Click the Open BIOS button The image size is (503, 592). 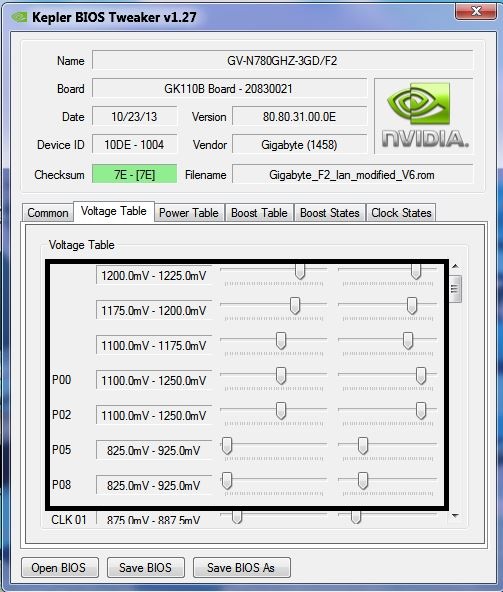(60, 567)
